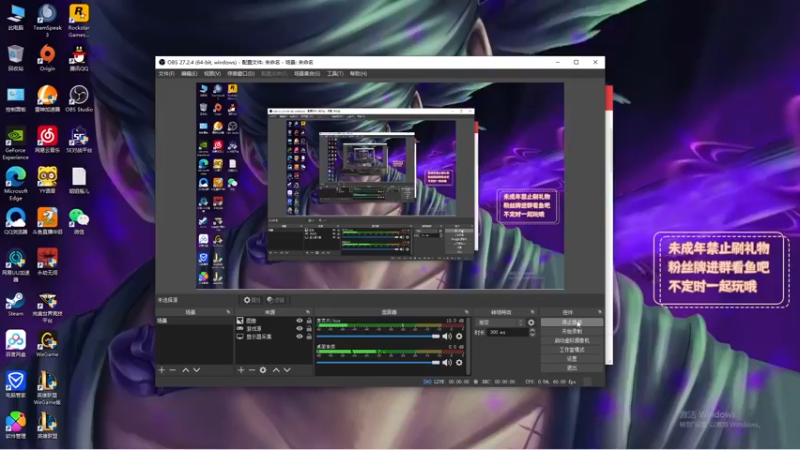Increase transition duration with up stepper arrow
The height and width of the screenshot is (450, 800).
[532, 330]
